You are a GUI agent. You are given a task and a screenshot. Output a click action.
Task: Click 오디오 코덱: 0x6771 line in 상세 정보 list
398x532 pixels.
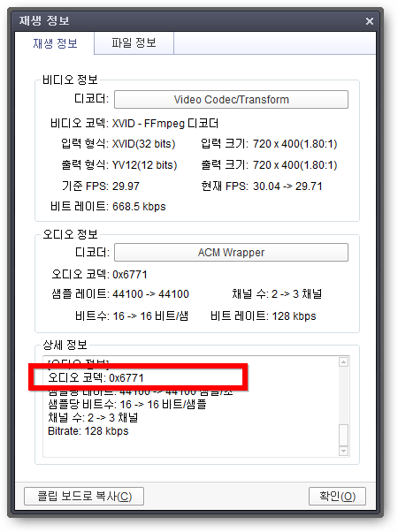coord(96,377)
